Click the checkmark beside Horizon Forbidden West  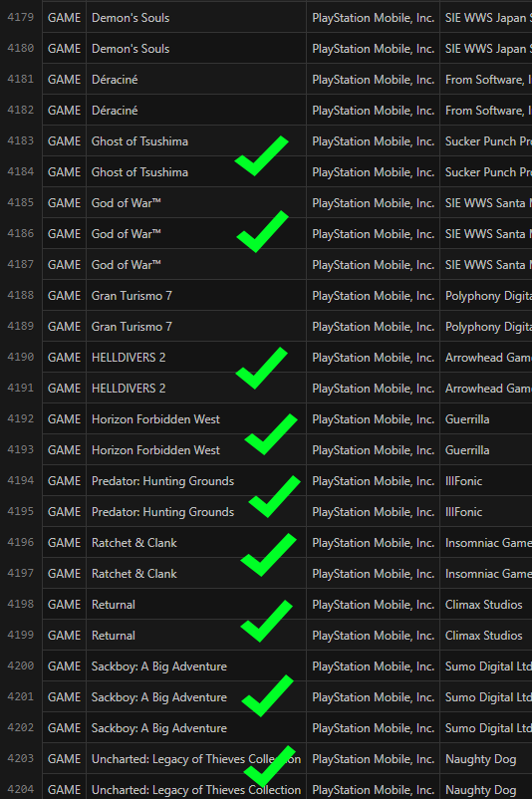point(271,434)
